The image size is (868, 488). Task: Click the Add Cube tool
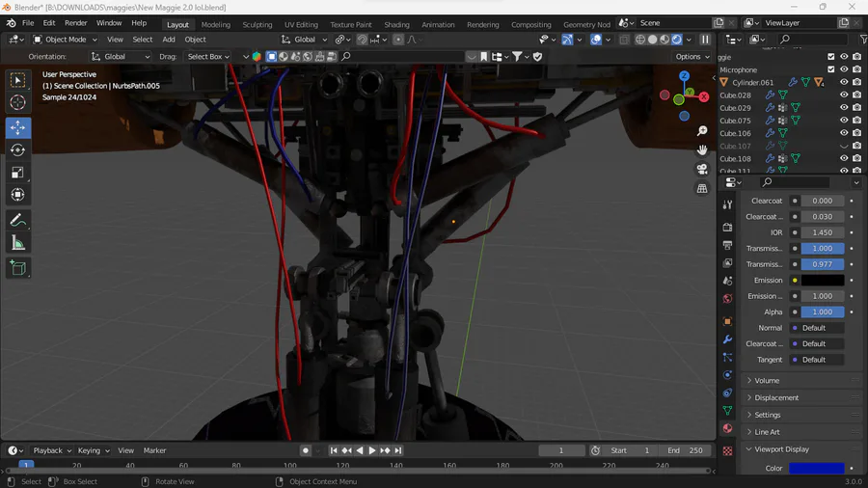coord(17,268)
